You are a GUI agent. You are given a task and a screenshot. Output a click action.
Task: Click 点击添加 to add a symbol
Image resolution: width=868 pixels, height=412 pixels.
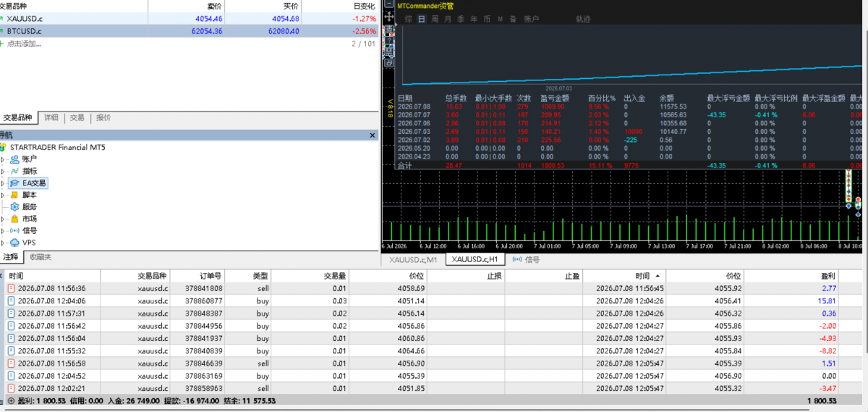click(24, 44)
